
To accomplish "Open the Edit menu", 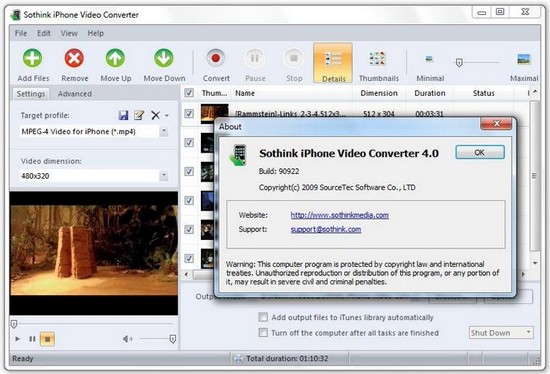I will 44,33.
